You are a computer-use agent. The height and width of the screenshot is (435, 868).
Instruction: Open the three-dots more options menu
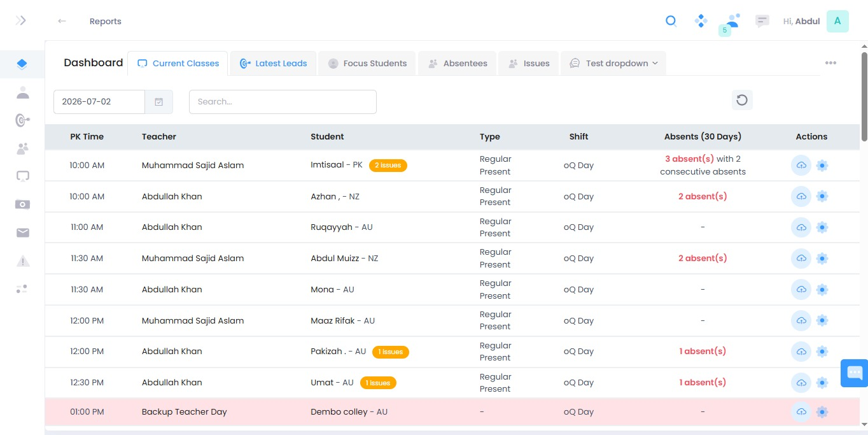[830, 63]
